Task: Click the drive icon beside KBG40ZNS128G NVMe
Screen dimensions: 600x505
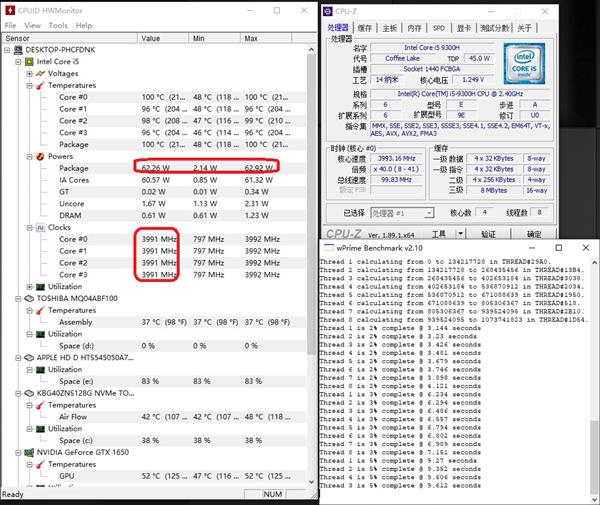Action: point(29,393)
